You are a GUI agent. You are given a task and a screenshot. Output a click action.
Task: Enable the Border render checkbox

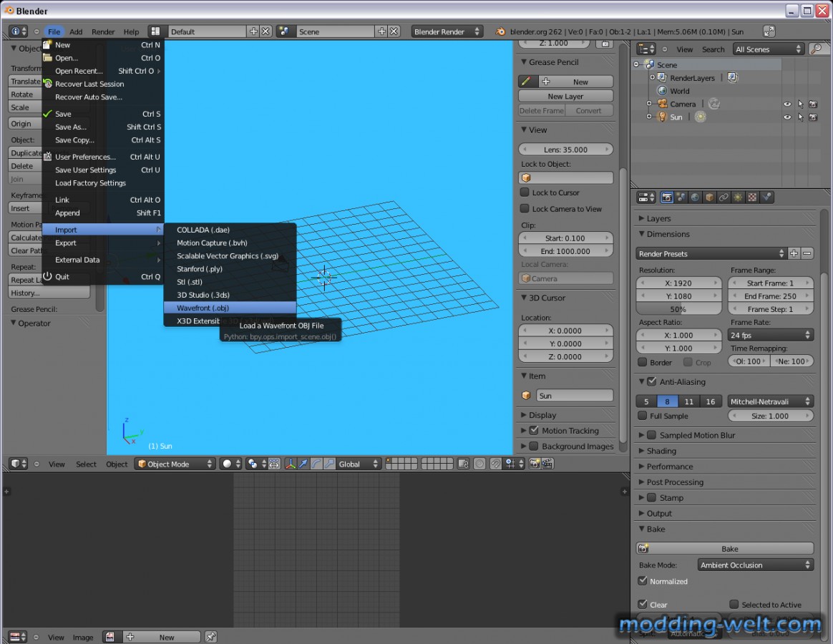point(642,362)
